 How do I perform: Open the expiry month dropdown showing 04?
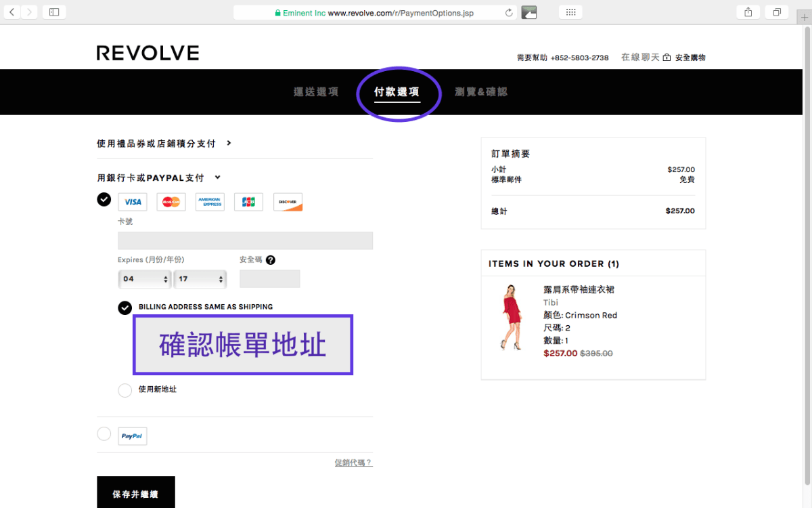tap(145, 279)
